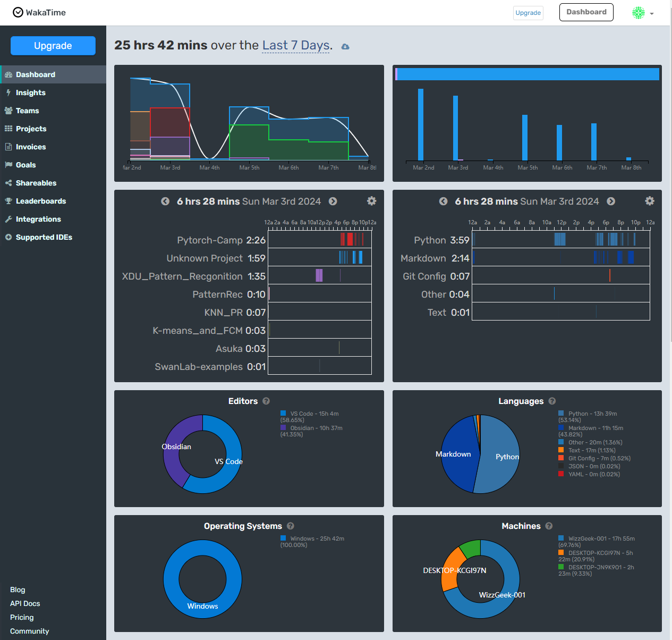This screenshot has height=640, width=672.
Task: Click the cloud download icon beside Last 7 Days
Action: tap(345, 47)
